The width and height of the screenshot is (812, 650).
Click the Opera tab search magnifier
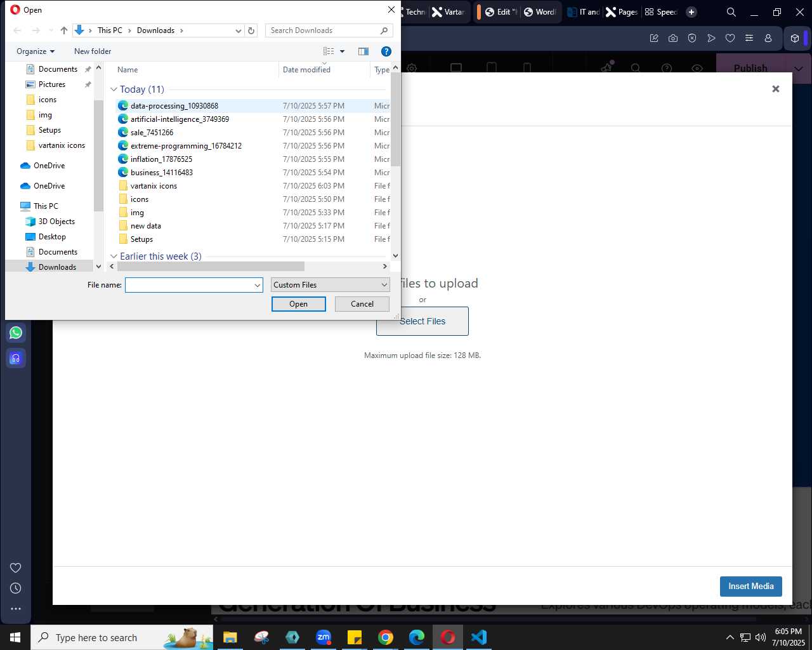(731, 12)
